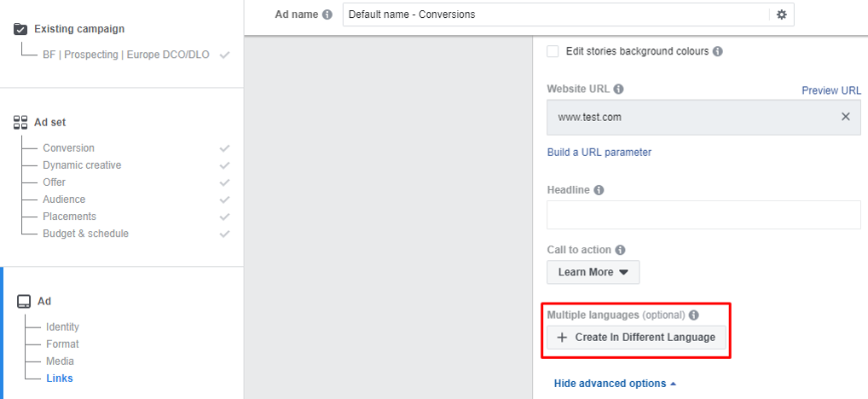Go to the Placements section
868x399 pixels.
pyautogui.click(x=69, y=217)
